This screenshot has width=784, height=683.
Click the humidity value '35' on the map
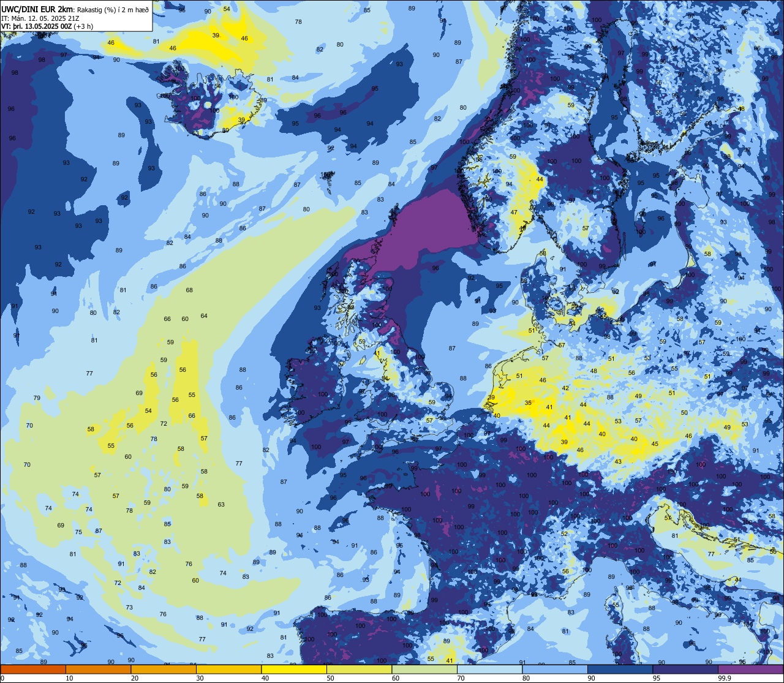[x=528, y=403]
